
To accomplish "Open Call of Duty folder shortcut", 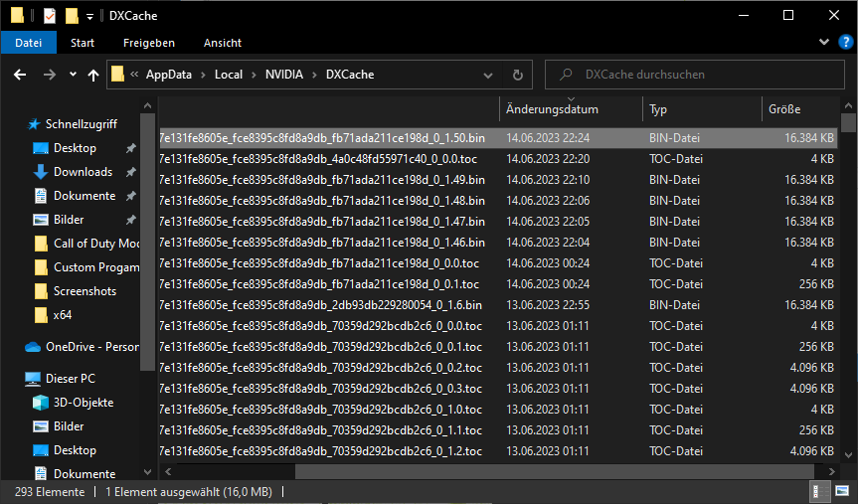I will [96, 243].
